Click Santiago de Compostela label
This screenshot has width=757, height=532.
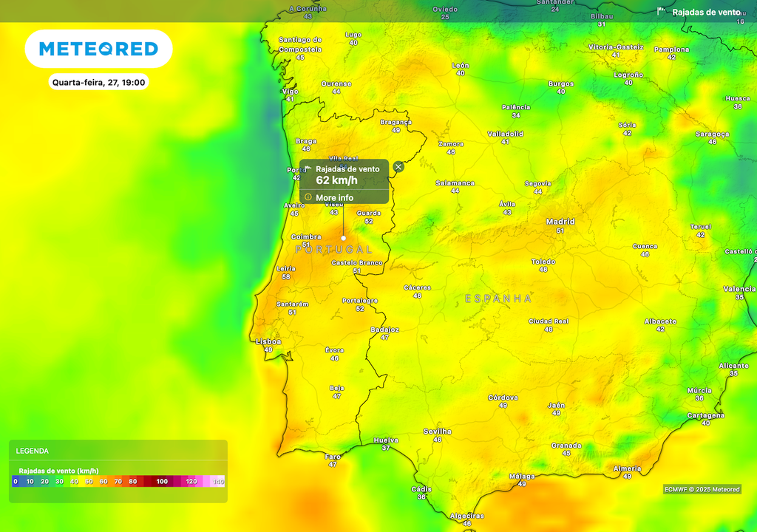(x=300, y=44)
